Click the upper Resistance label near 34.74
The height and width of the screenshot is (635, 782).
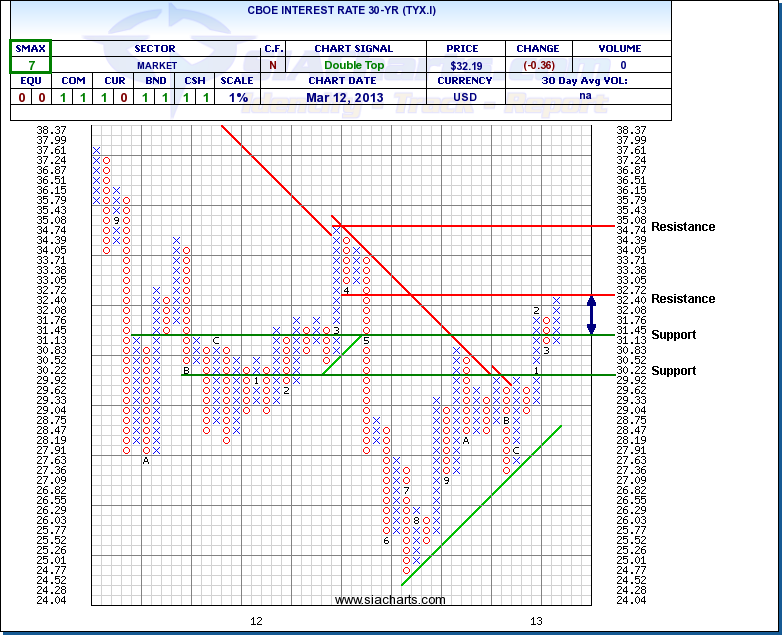pyautogui.click(x=683, y=227)
